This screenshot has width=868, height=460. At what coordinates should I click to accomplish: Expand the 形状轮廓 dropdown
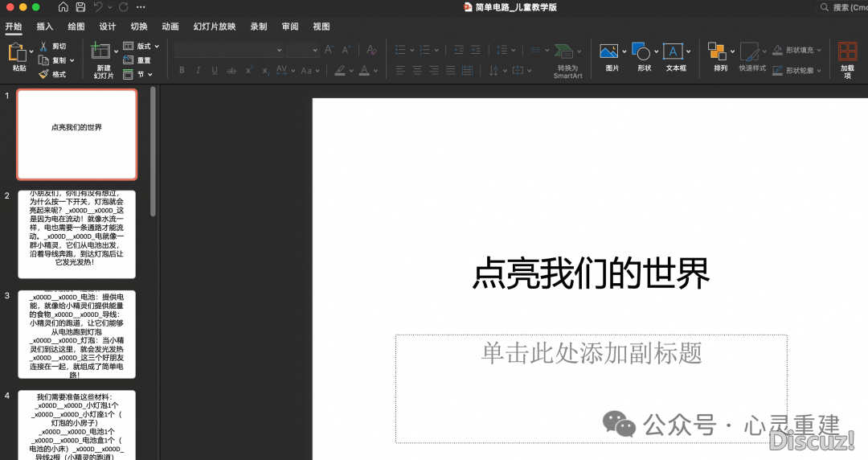click(819, 71)
